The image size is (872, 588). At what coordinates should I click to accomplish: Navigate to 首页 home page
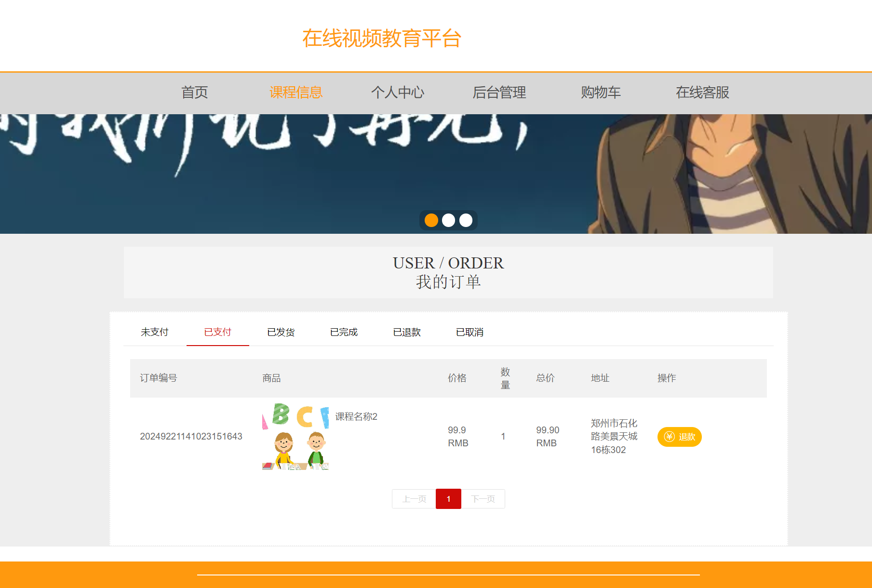(195, 93)
